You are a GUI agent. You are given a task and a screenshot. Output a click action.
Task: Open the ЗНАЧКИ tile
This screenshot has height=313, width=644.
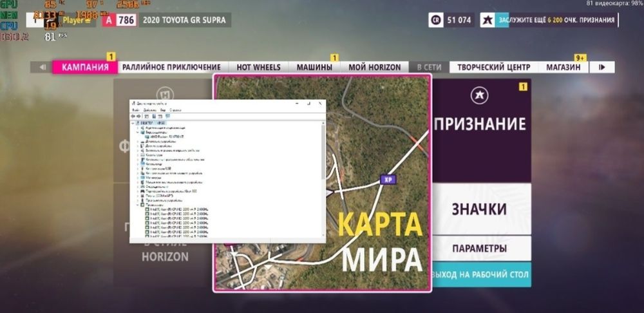click(x=480, y=209)
